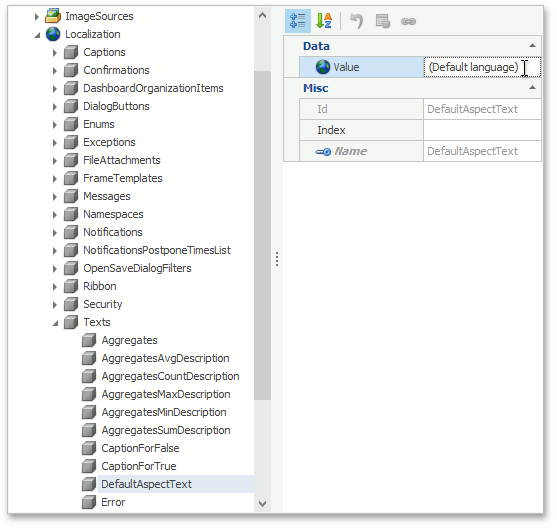
Task: Click the cube icon next to DefaultAspectText
Action: tap(89, 484)
